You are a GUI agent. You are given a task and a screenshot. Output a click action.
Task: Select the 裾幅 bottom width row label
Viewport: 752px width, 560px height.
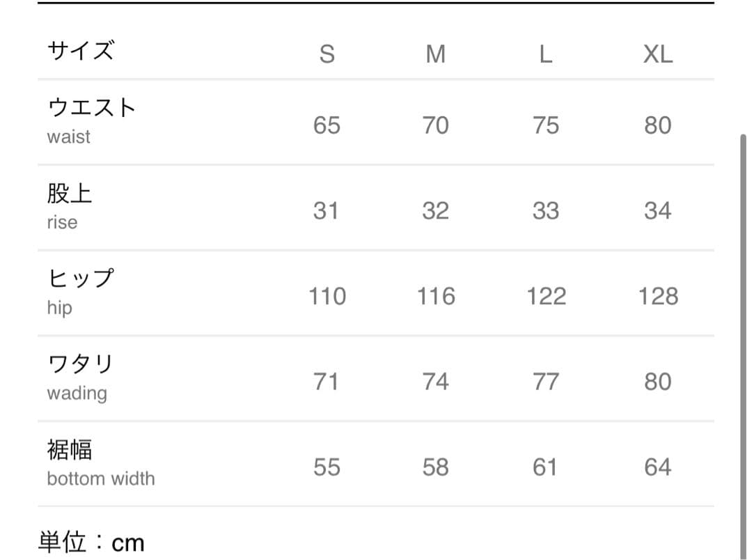tap(101, 462)
